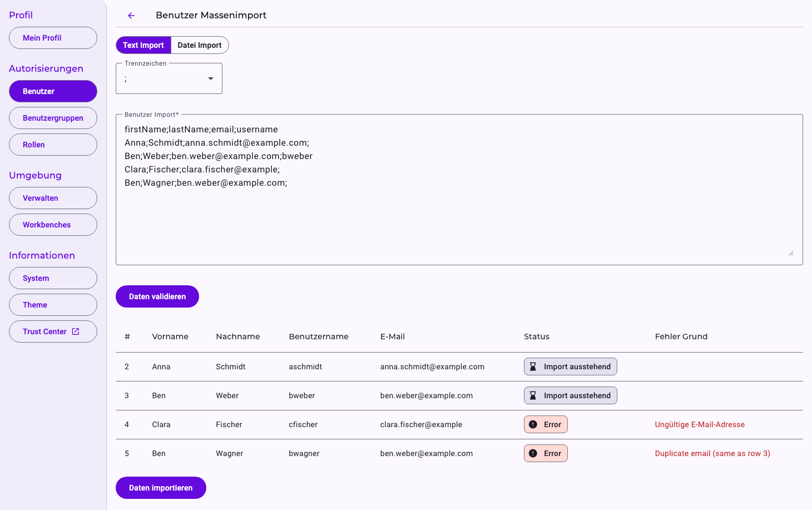This screenshot has height=510, width=812.
Task: Open Theme settings
Action: point(53,305)
